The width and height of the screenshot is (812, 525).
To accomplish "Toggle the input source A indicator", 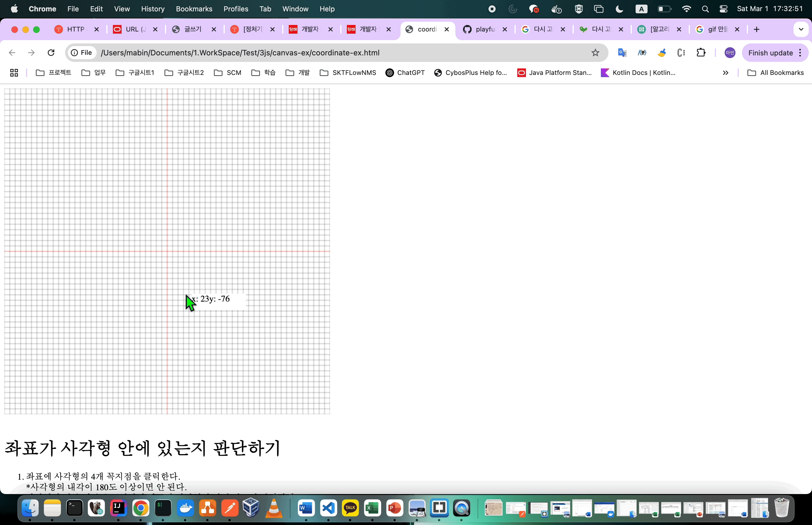I will click(641, 9).
